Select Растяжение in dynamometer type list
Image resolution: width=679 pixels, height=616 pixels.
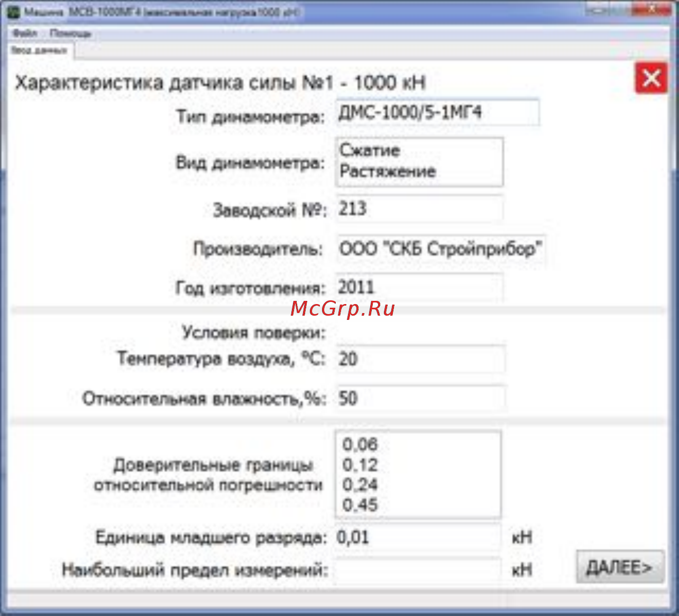[x=388, y=171]
